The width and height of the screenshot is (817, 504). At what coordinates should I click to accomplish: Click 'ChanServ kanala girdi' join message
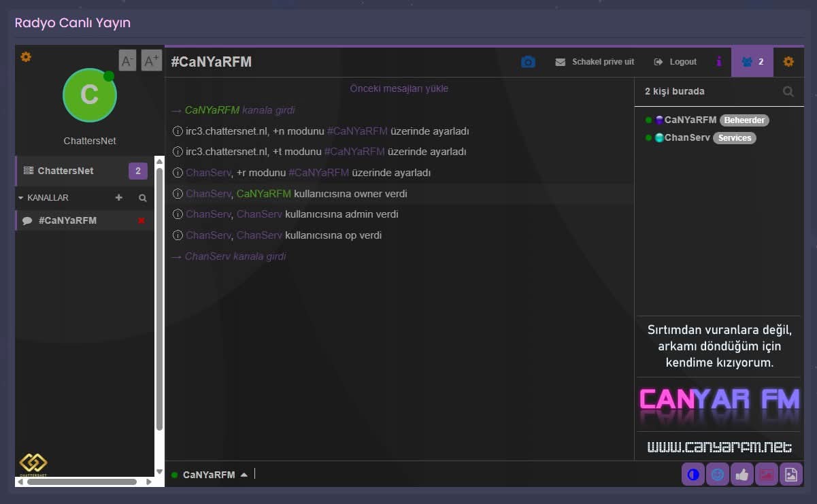pos(229,256)
